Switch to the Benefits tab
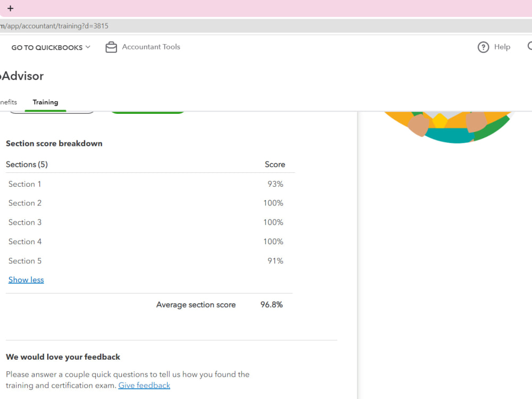The width and height of the screenshot is (532, 399). coord(9,102)
